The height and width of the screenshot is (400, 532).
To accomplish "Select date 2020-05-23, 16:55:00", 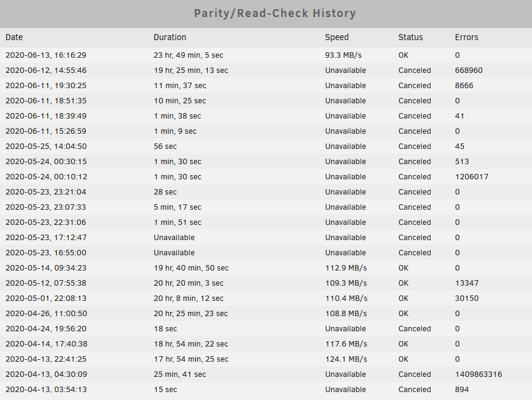I will 46,253.
